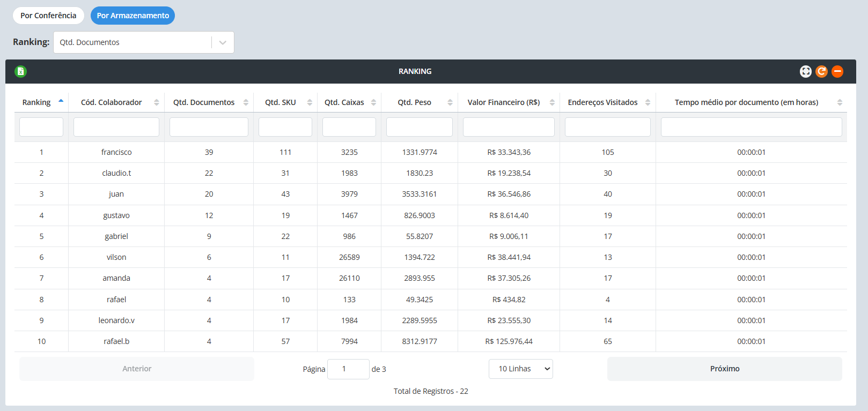This screenshot has height=411, width=868.
Task: Focus the Qtd. SKU filter field
Action: click(285, 127)
